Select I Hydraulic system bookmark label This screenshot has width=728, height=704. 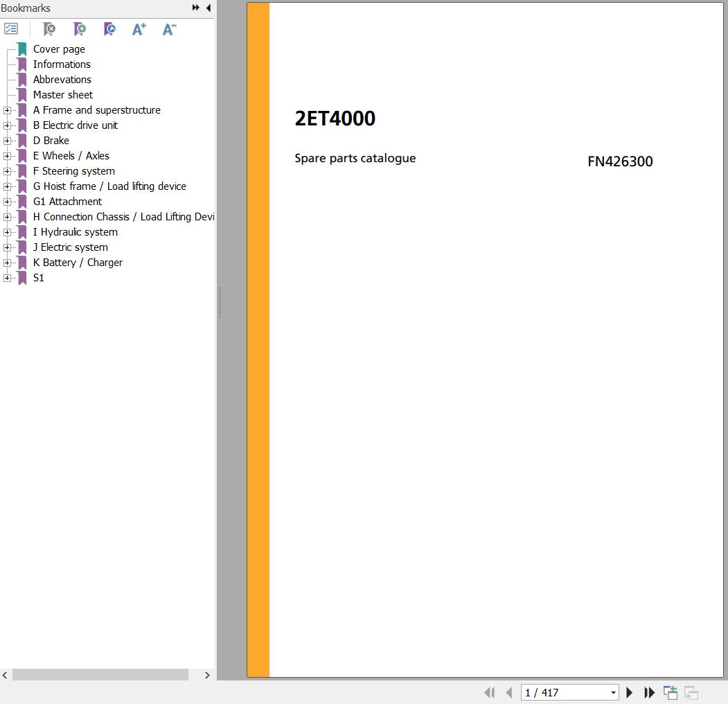pos(76,232)
